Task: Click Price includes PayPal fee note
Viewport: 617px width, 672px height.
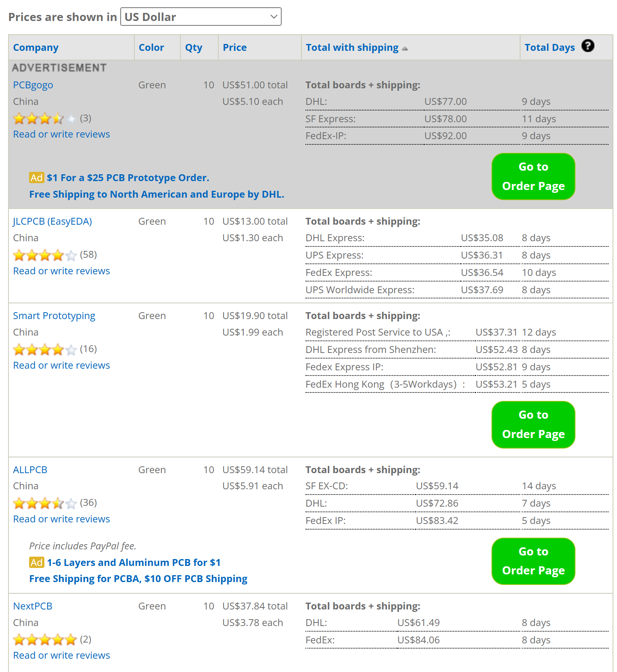Action: click(x=83, y=546)
